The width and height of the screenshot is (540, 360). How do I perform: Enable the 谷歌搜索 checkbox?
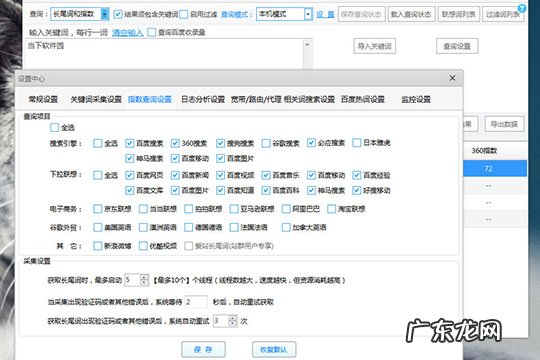266,143
